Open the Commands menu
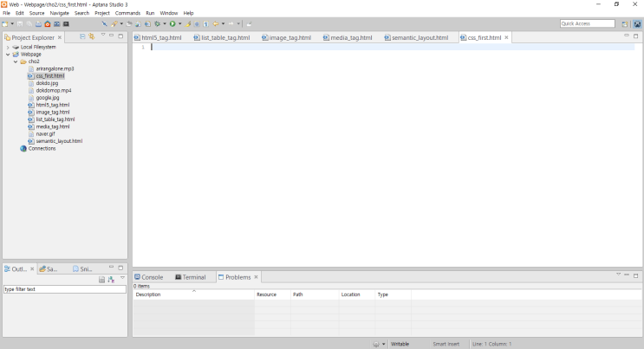Viewport: 644px width, 349px height. (127, 13)
